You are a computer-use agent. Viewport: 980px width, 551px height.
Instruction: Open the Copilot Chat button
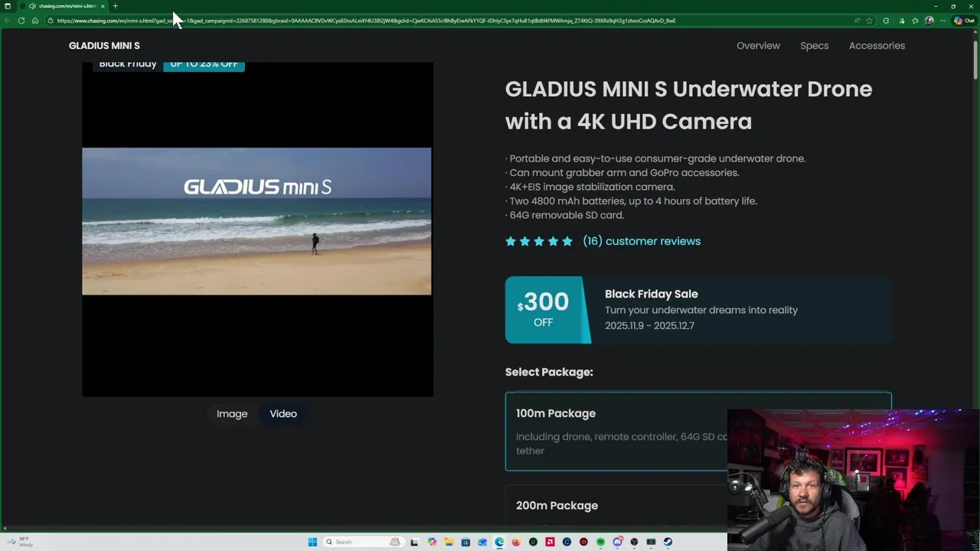coord(963,21)
